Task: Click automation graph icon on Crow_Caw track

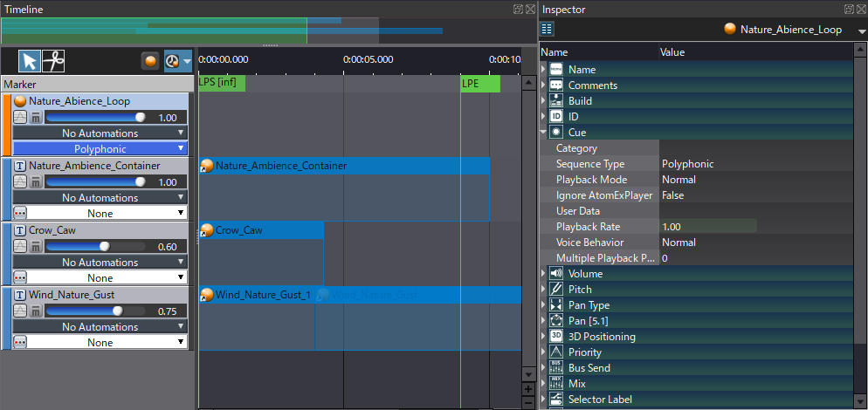Action: 20,247
